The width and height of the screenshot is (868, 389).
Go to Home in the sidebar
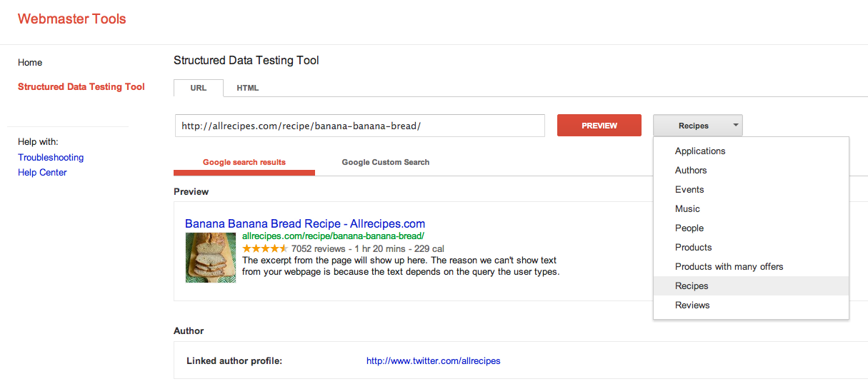[x=30, y=63]
